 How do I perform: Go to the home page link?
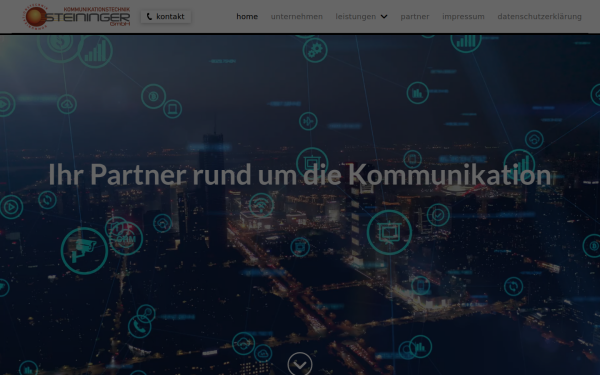point(247,16)
